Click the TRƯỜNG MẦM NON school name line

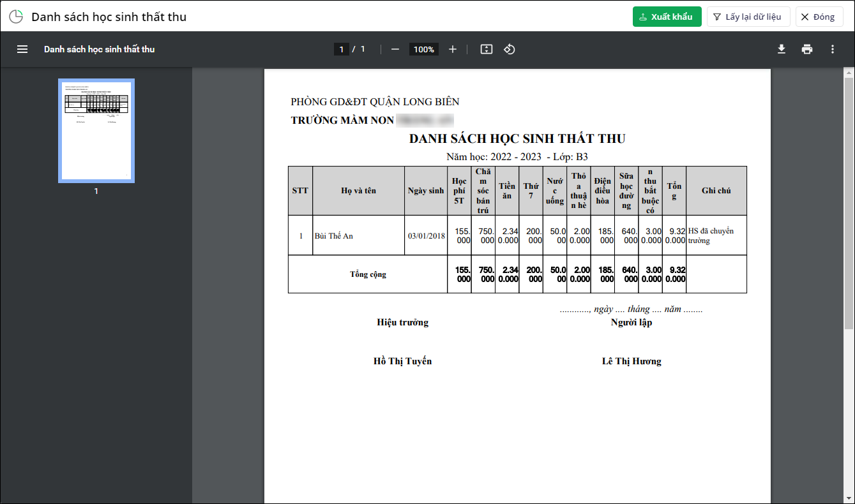click(372, 120)
